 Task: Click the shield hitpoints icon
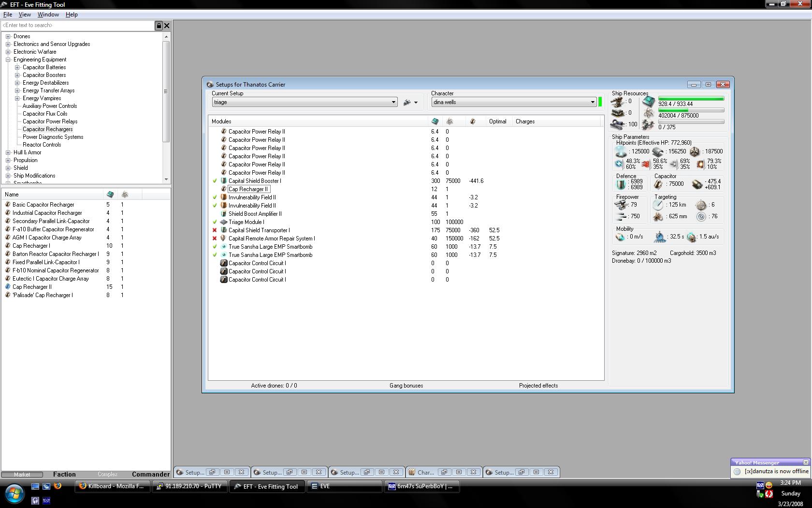click(621, 152)
